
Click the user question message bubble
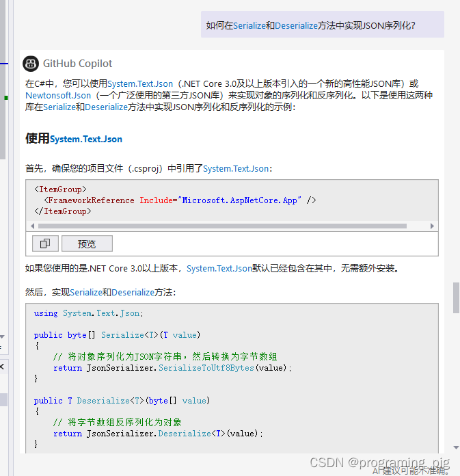[322, 25]
